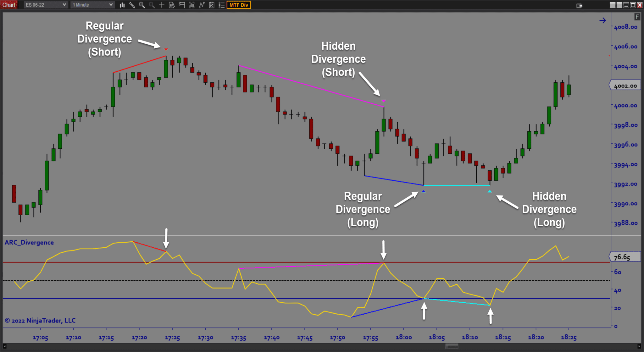Click the red divergence triangle above 17:24 bar
The image size is (644, 352).
166,49
